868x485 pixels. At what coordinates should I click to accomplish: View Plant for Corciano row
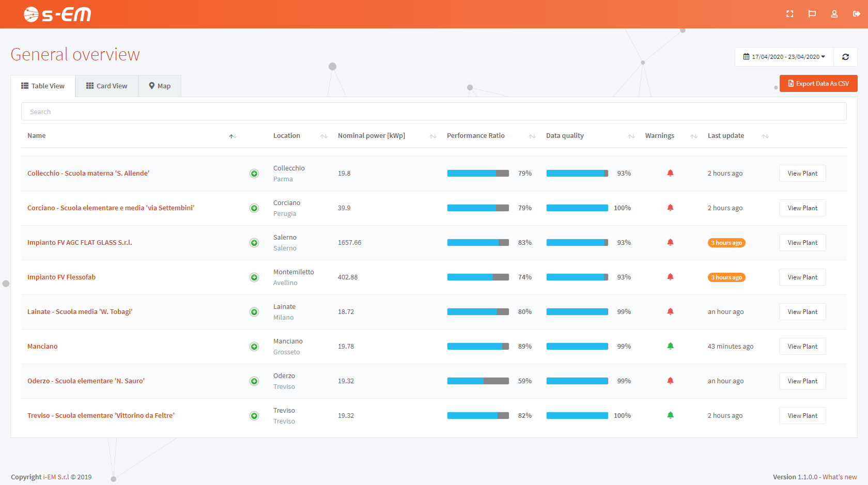(x=802, y=208)
